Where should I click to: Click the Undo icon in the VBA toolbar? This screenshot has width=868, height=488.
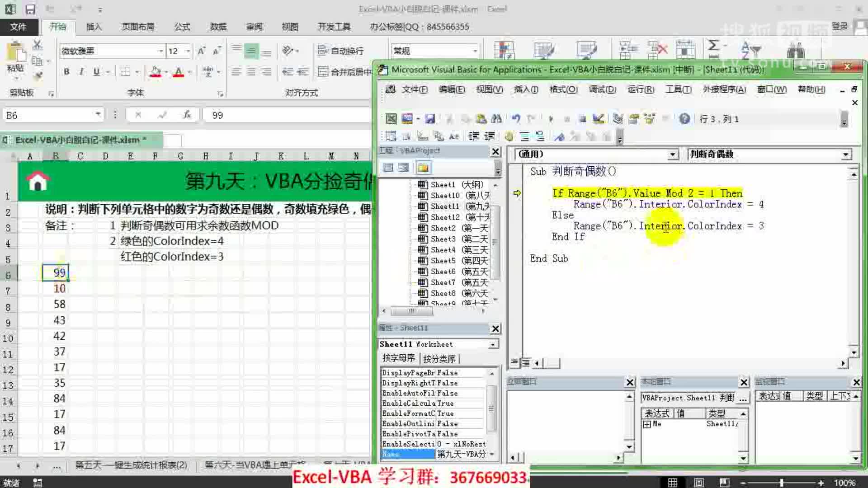515,119
